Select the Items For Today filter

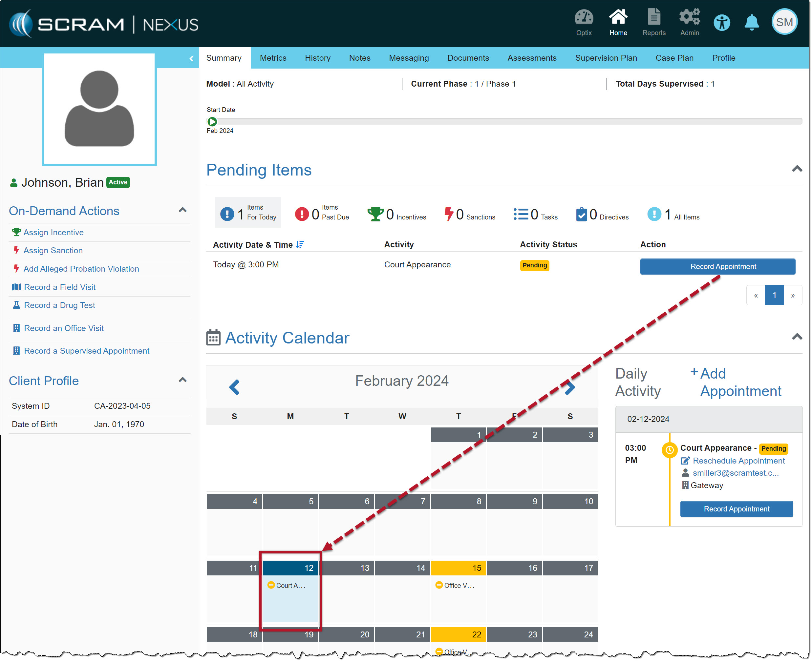pyautogui.click(x=248, y=213)
